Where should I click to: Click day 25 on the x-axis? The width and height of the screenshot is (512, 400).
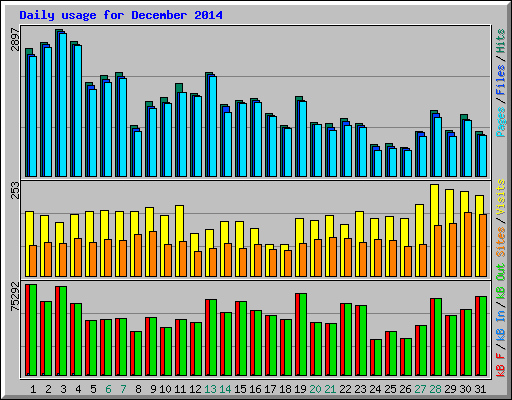pos(390,389)
